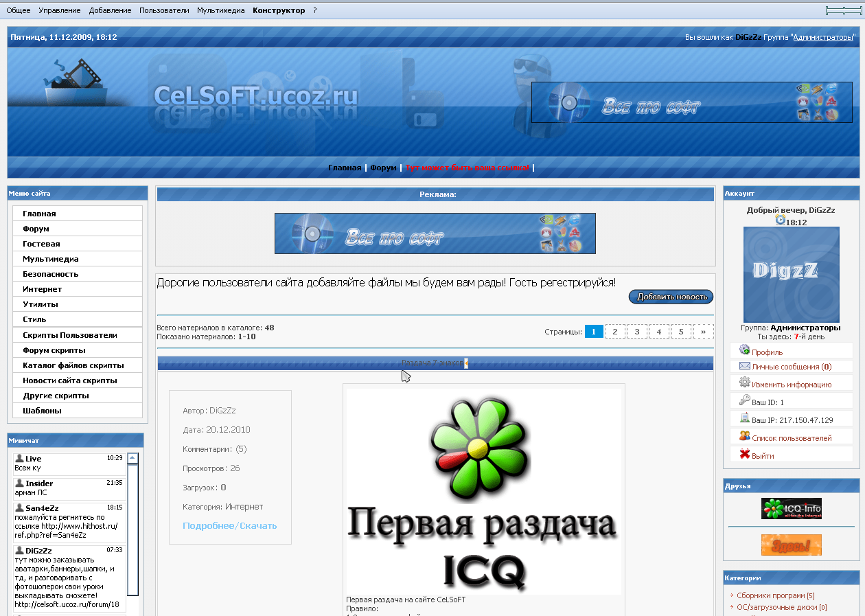Image resolution: width=865 pixels, height=616 pixels.
Task: Click the Все про софт banner in header
Action: (692, 102)
